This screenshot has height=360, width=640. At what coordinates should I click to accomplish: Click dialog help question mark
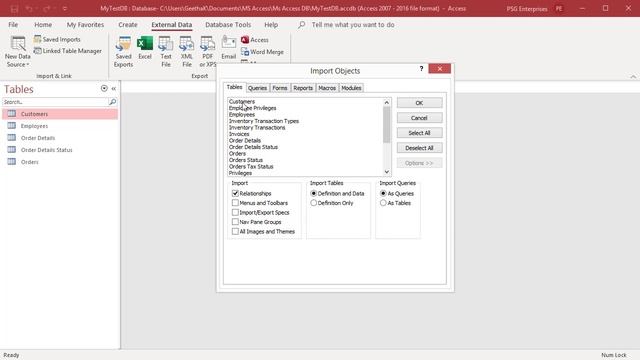point(421,69)
